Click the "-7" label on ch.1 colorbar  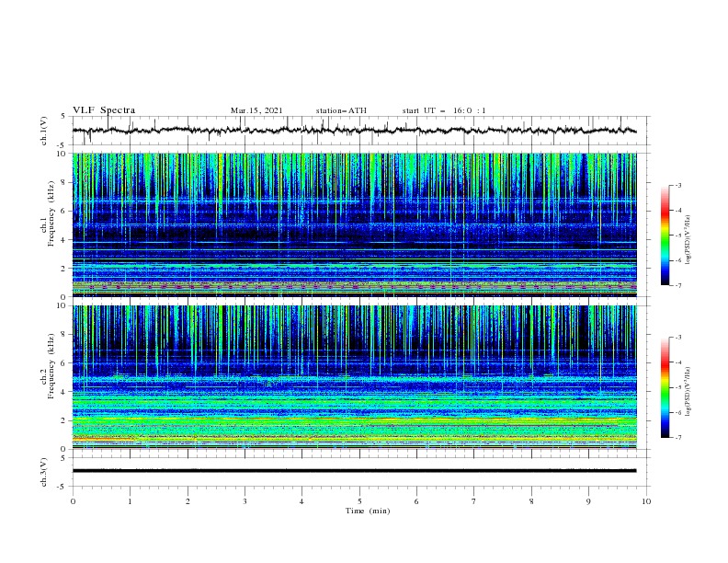pyautogui.click(x=678, y=285)
